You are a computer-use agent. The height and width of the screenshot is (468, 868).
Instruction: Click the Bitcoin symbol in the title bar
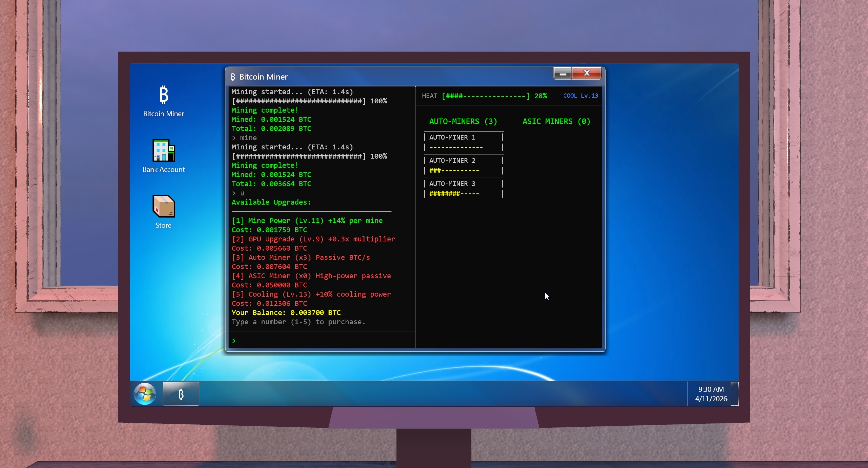[x=233, y=77]
